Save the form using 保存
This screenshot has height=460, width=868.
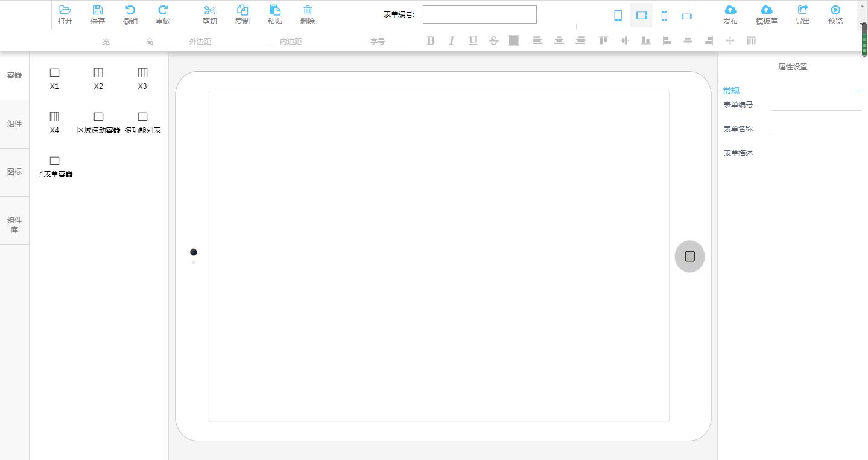98,15
